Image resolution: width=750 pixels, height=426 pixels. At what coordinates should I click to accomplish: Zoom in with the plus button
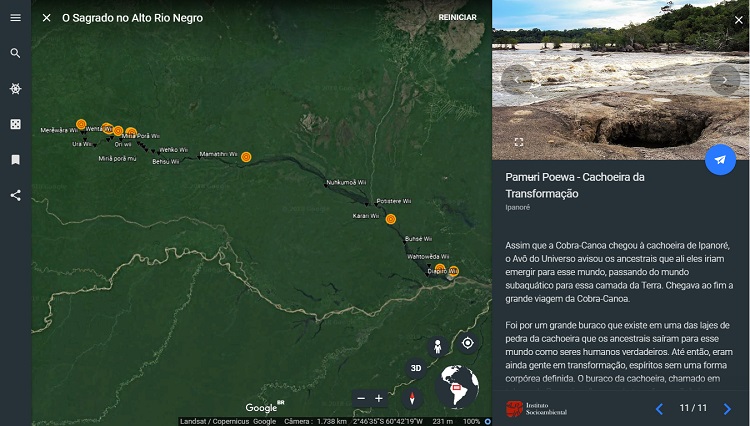click(379, 398)
